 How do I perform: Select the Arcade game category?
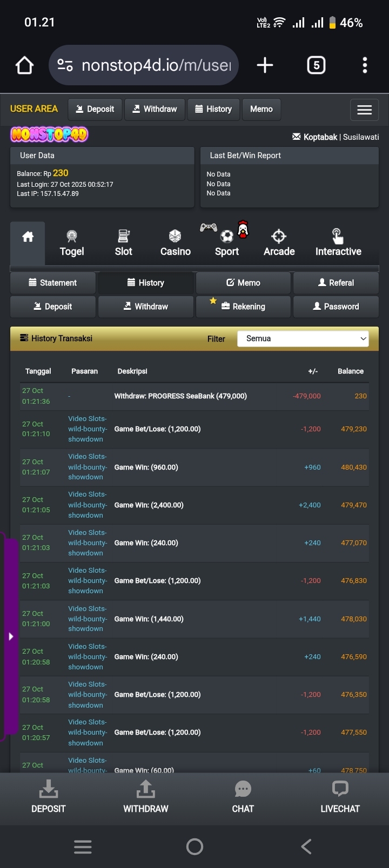(x=279, y=243)
